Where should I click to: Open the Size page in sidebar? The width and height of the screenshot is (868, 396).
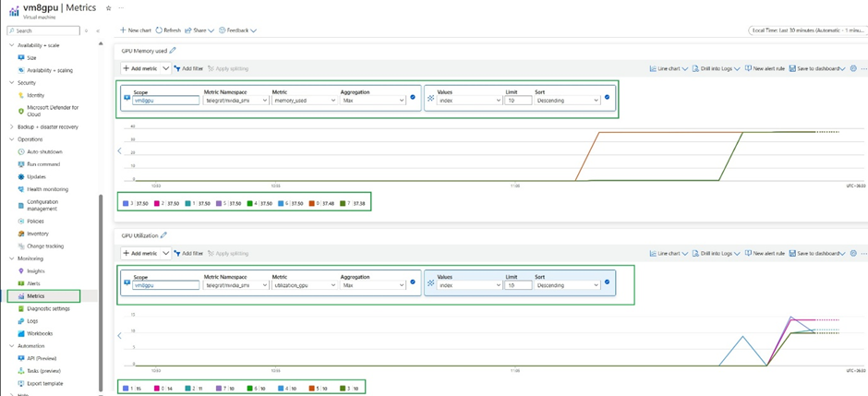tap(31, 57)
